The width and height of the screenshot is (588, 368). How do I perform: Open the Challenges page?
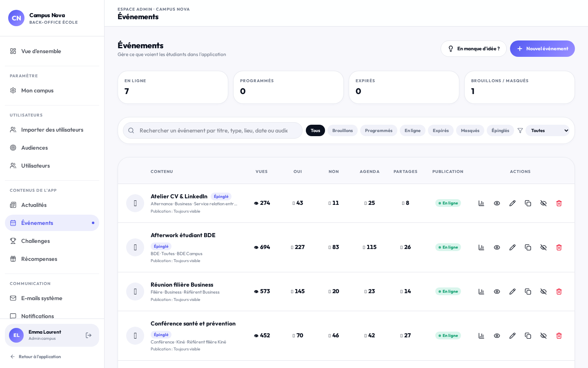(x=52, y=241)
